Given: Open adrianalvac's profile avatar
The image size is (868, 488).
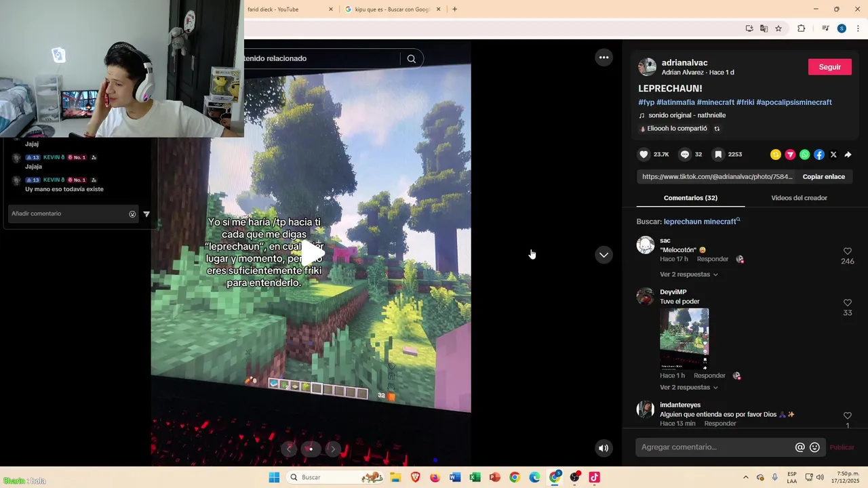Looking at the screenshot, I should (648, 66).
